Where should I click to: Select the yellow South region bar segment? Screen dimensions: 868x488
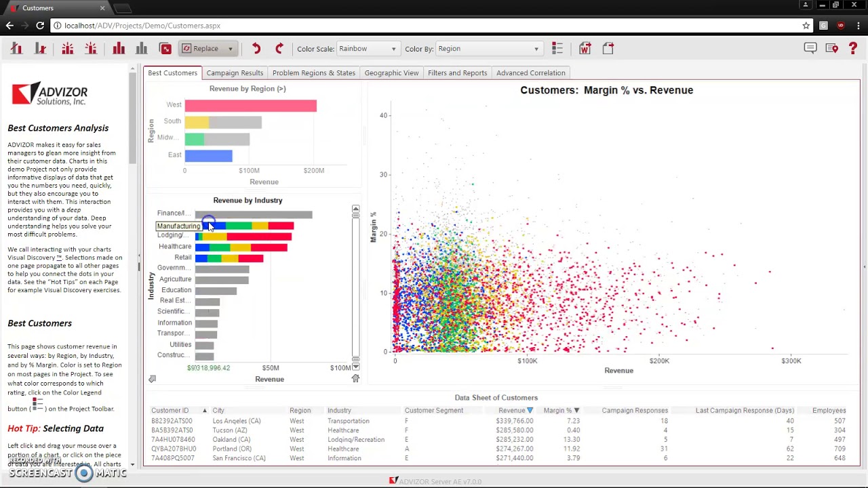coord(197,123)
